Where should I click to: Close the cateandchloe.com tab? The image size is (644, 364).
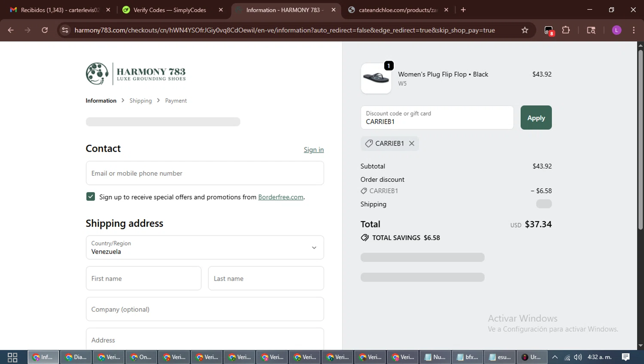446,10
